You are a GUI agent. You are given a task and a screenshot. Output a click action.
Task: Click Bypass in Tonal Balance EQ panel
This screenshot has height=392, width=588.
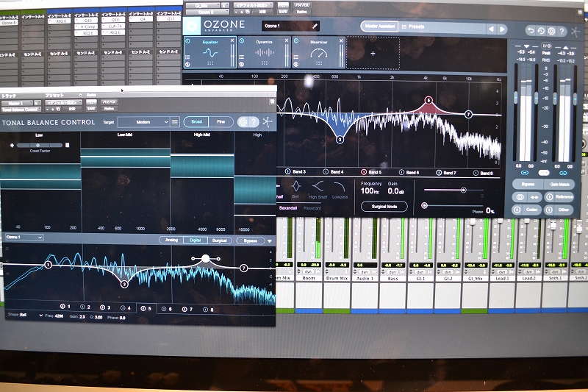click(250, 240)
